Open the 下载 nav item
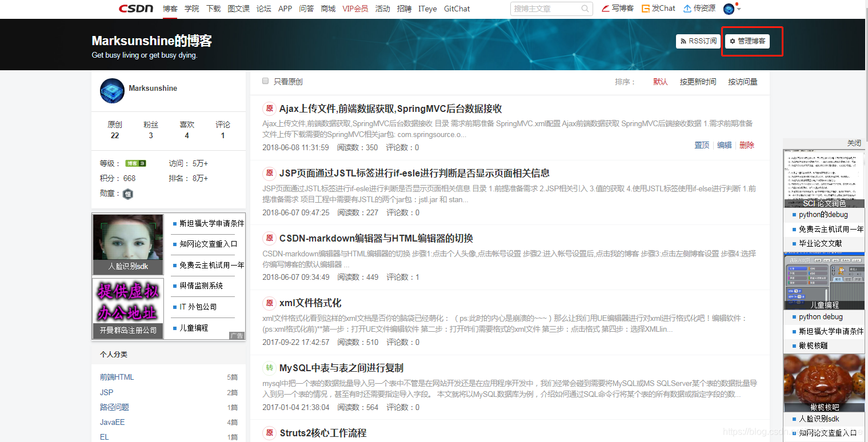Viewport: 868px width, 442px height. (213, 9)
